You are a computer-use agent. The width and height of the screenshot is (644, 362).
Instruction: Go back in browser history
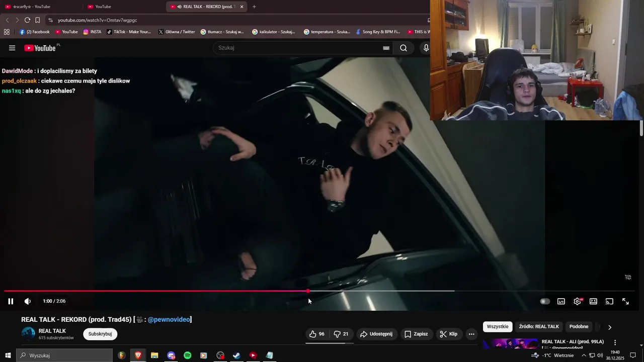pos(7,20)
